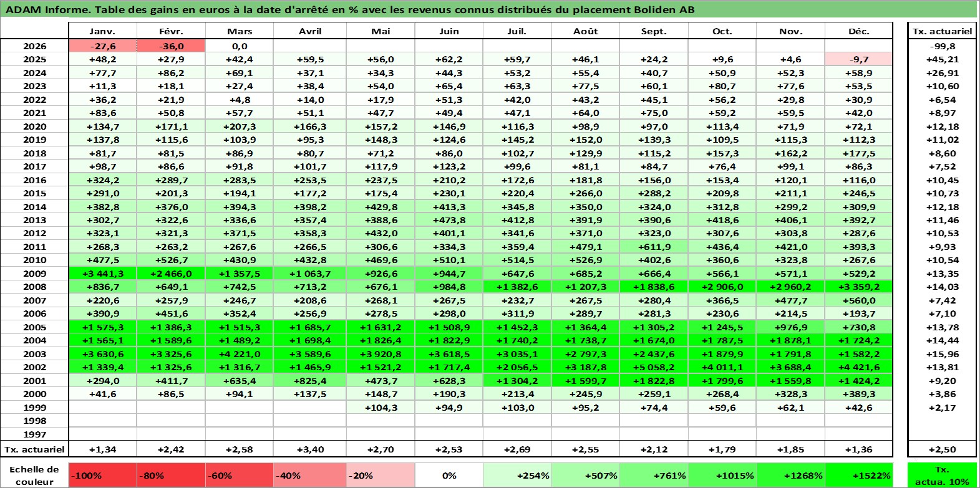Click the '+177,5' cell for Déc. 2018
980x488 pixels.
pyautogui.click(x=859, y=153)
